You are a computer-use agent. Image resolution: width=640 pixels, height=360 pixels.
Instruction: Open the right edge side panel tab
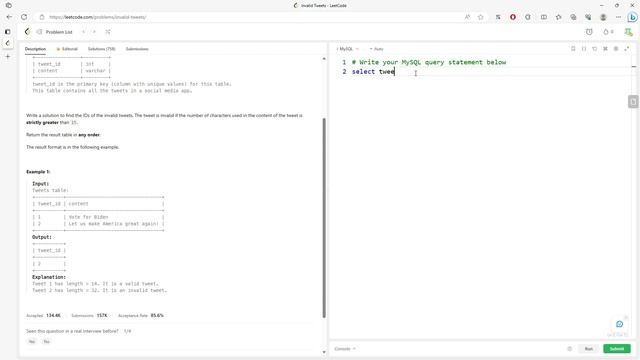(633, 102)
